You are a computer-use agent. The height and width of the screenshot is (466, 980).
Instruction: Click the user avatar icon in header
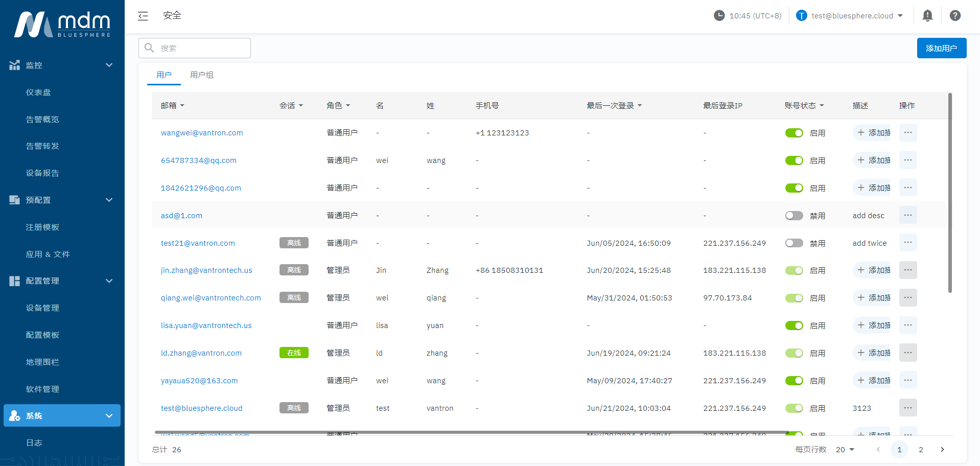click(x=801, y=16)
